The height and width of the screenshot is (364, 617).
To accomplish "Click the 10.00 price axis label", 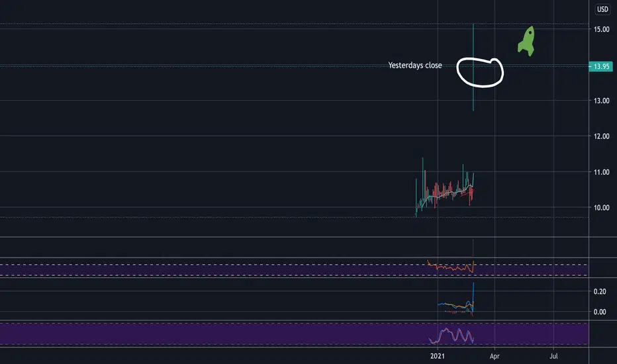I will pyautogui.click(x=601, y=207).
